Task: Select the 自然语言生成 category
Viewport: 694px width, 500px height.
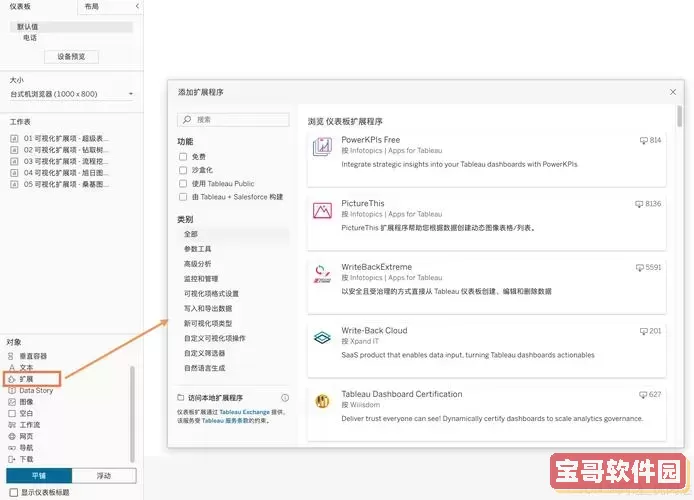Action: (x=204, y=368)
